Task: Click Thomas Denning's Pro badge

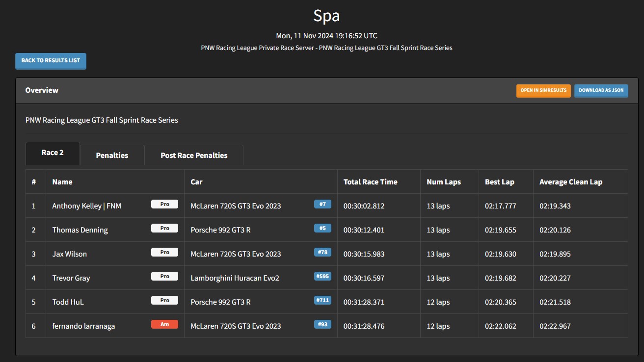Action: pyautogui.click(x=164, y=228)
